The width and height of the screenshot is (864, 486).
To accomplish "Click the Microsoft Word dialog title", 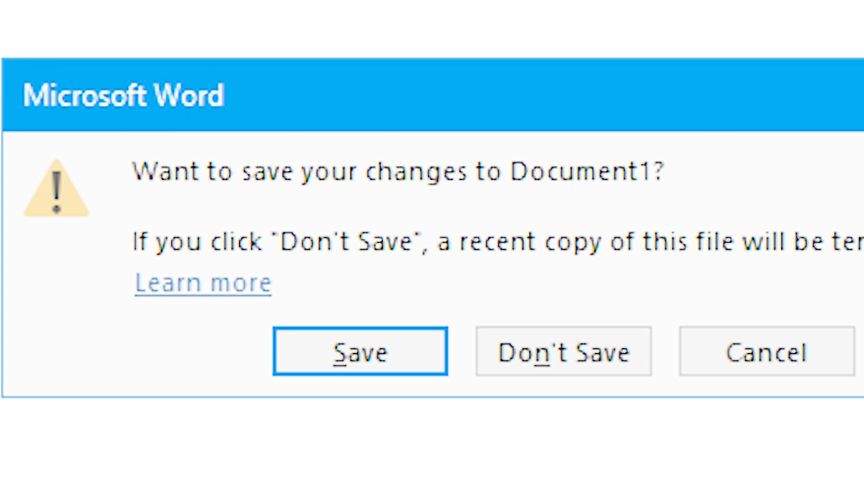I will [123, 96].
